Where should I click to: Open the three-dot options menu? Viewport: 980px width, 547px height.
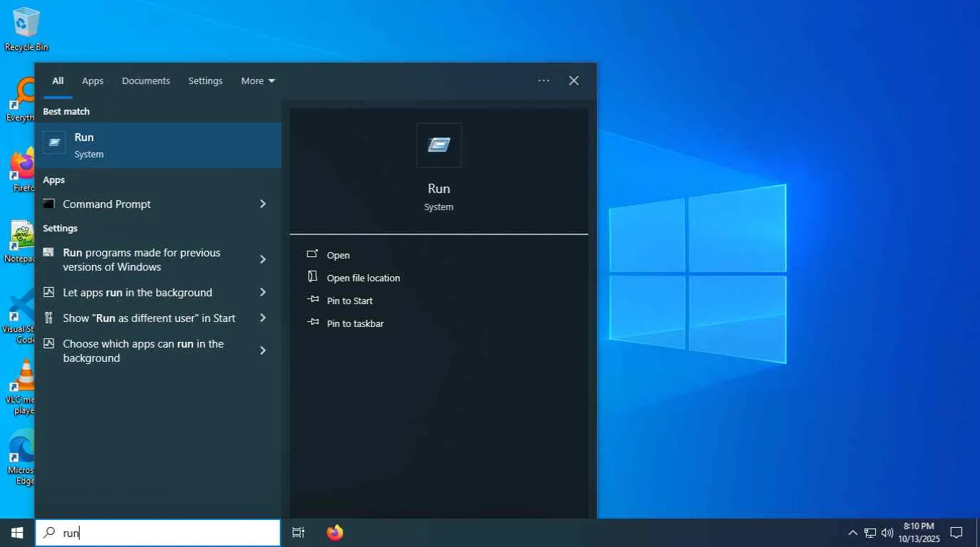click(x=543, y=80)
